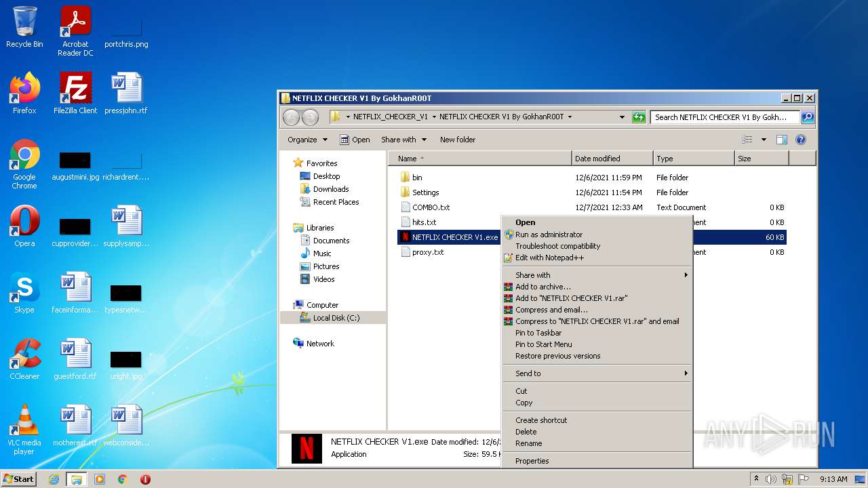Screen dimensions: 868x488
Task: Launch CCleaner desktop shortcut
Action: tap(24, 359)
